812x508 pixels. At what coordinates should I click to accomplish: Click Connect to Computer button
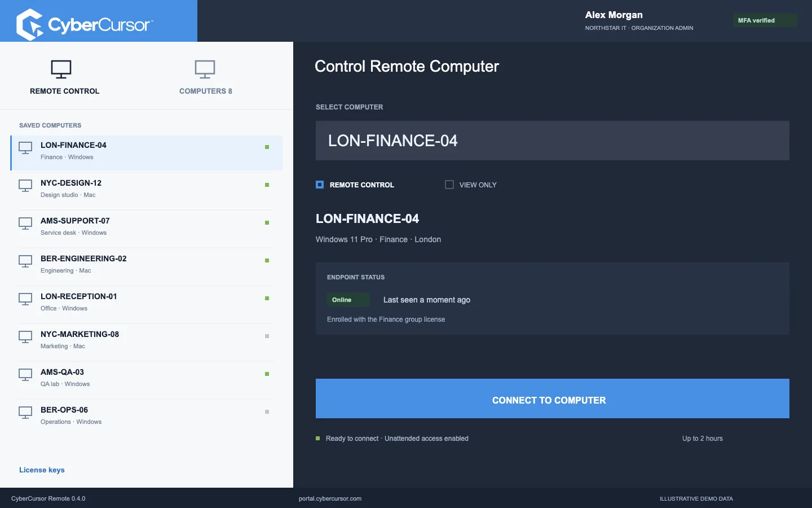click(553, 398)
